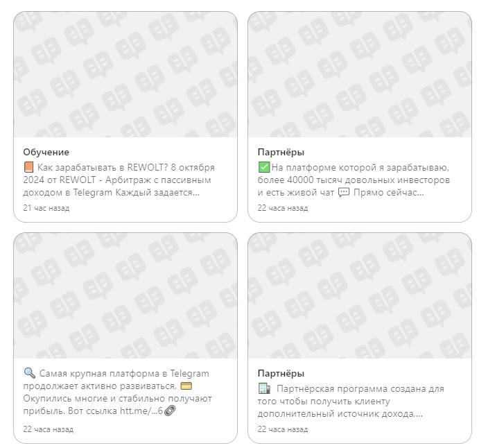Open 'Партнёры' title above 'Партнёрская программа' text
Screen dimensions: 479x448
(281, 373)
